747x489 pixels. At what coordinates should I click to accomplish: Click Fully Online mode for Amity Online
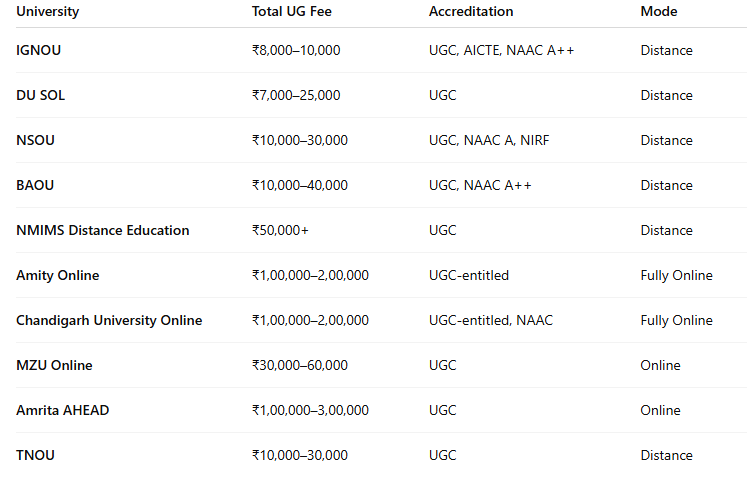tap(676, 275)
